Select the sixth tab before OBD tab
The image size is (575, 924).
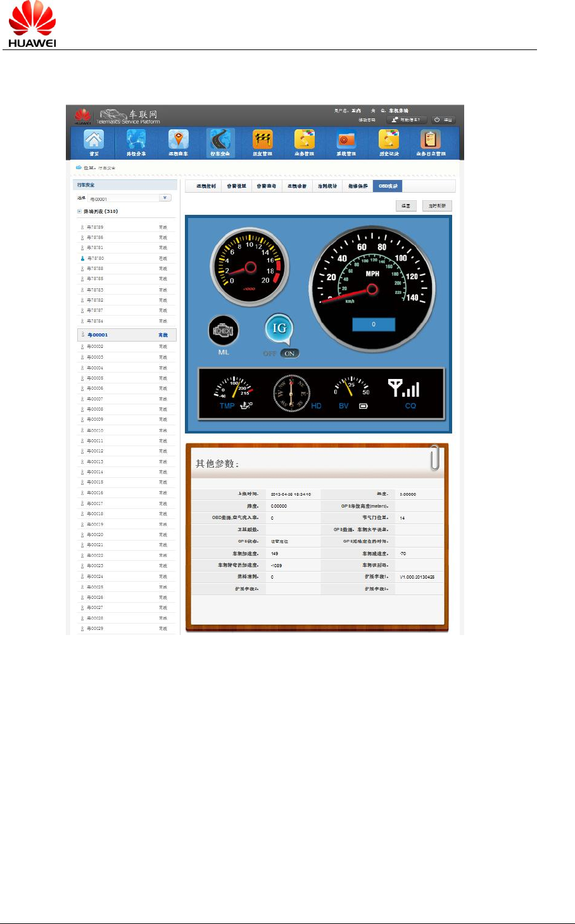click(x=358, y=186)
